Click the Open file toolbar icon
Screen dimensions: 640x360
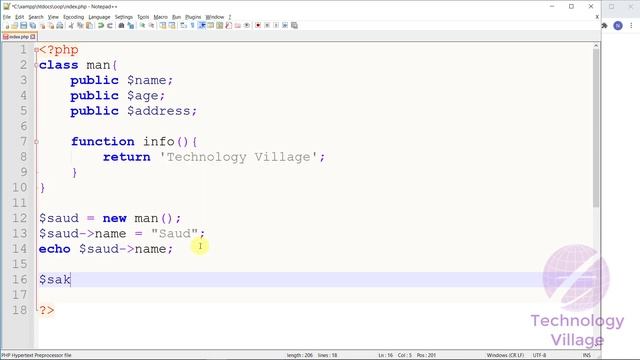(15, 26)
